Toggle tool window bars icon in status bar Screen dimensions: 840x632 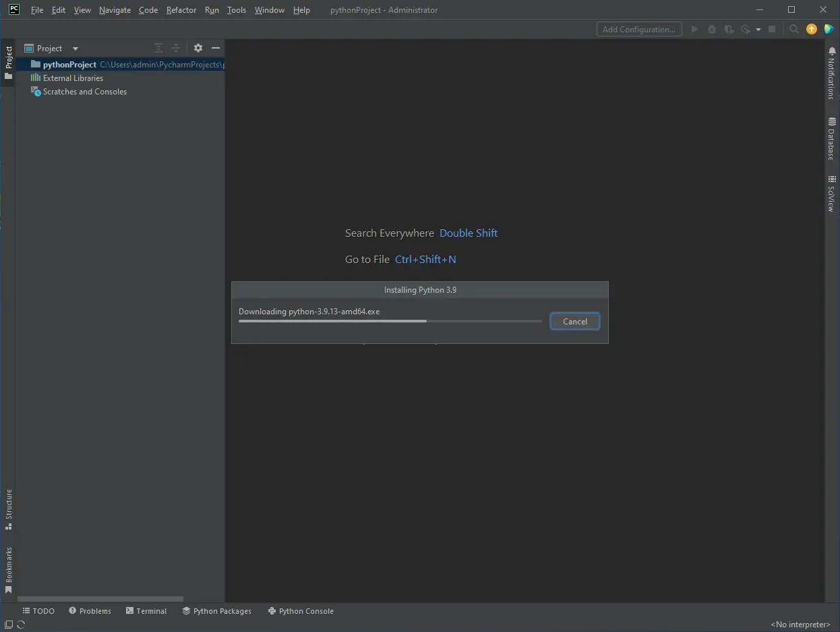9,625
